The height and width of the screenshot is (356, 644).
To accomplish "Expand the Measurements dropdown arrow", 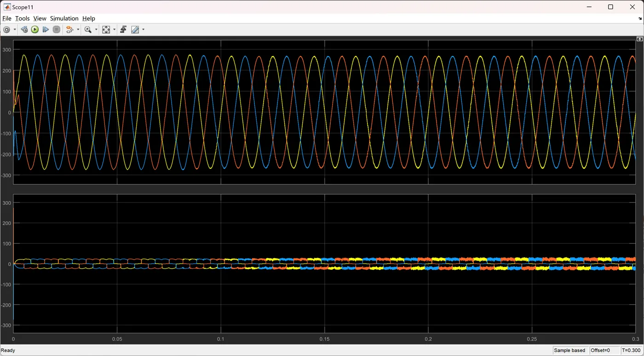I will tap(144, 29).
